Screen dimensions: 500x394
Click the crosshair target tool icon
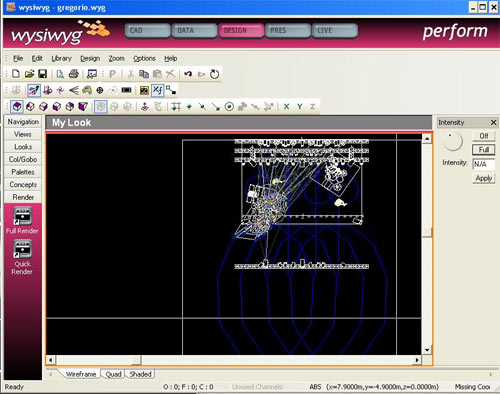pyautogui.click(x=100, y=90)
